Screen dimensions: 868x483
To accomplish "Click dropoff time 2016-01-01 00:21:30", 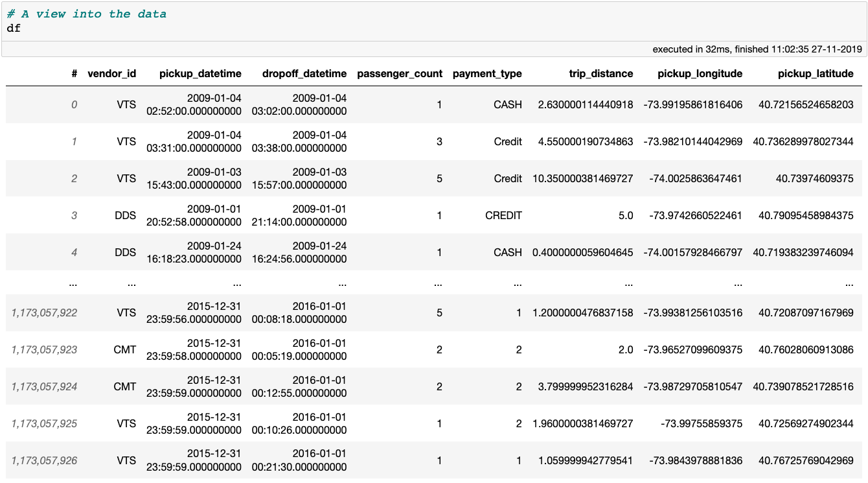I will [x=299, y=460].
